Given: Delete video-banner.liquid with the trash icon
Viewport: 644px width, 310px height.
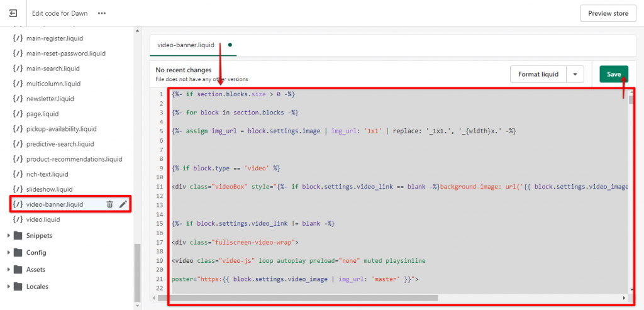Looking at the screenshot, I should [109, 204].
